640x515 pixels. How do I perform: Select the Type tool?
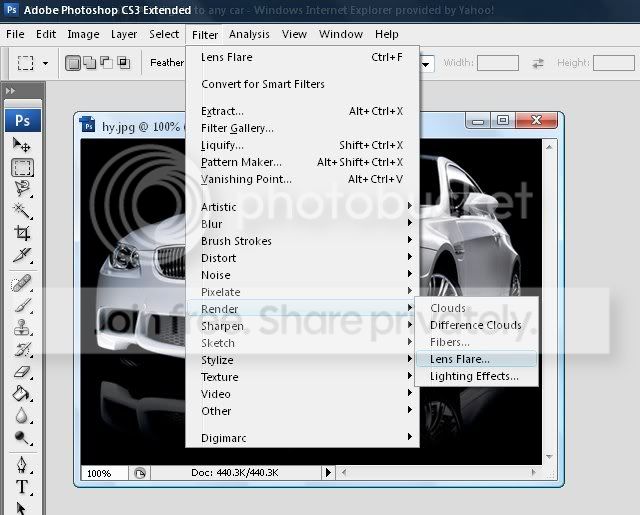tap(22, 487)
